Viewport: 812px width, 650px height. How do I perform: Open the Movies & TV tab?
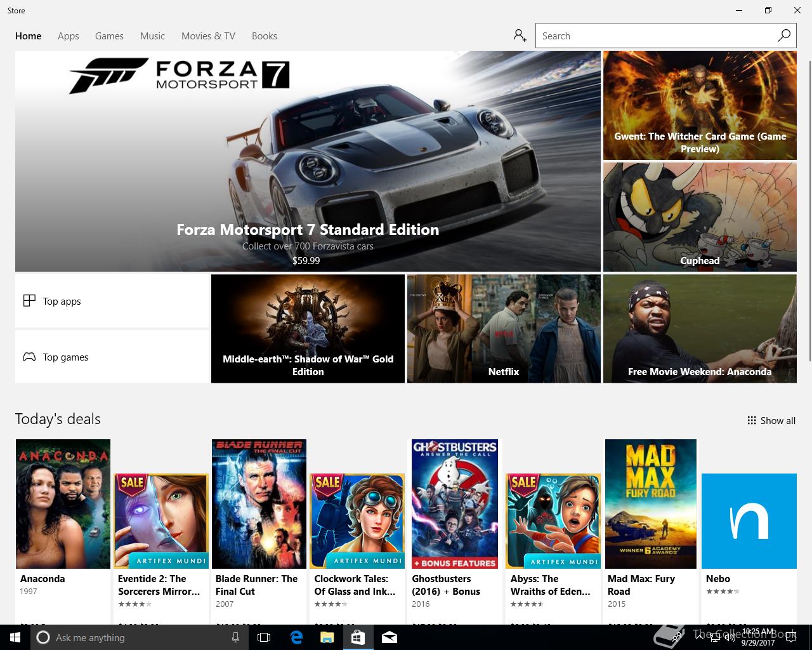pos(208,36)
